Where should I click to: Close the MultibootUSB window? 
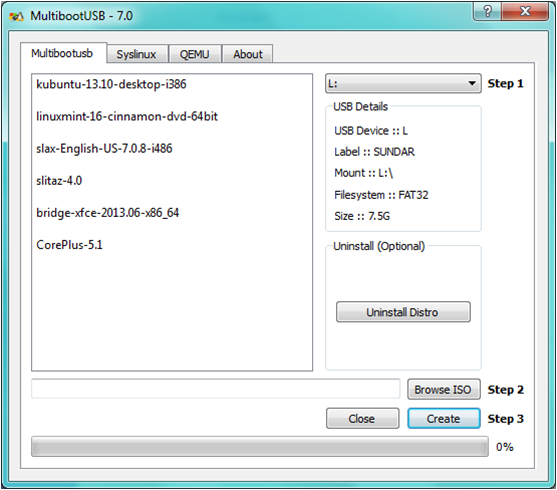click(x=525, y=11)
